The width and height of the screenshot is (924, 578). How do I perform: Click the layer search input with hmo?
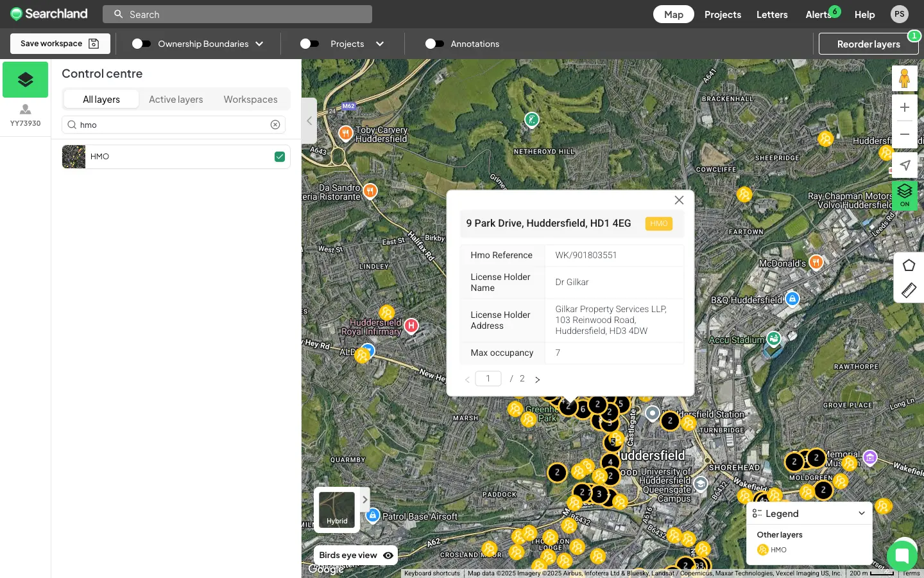point(173,125)
